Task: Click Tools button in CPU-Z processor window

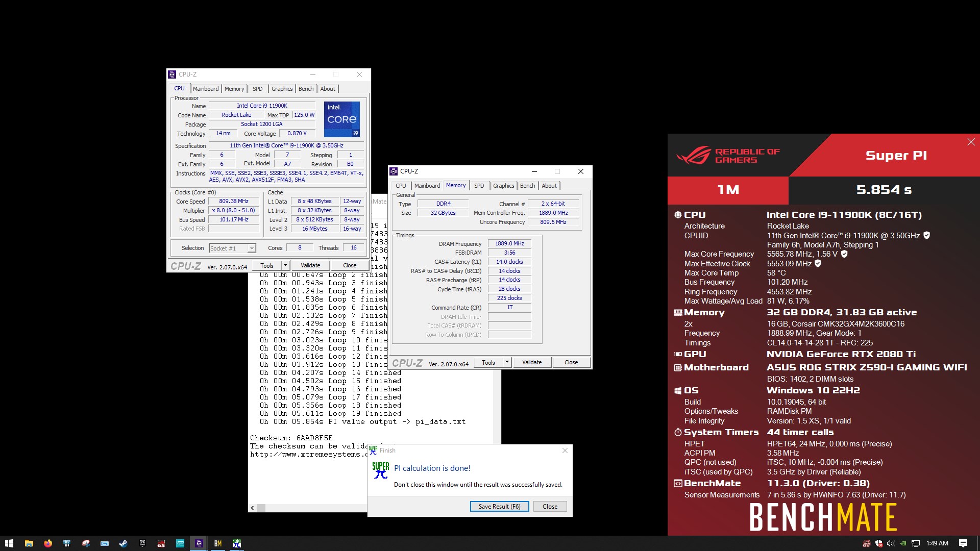Action: pyautogui.click(x=267, y=265)
